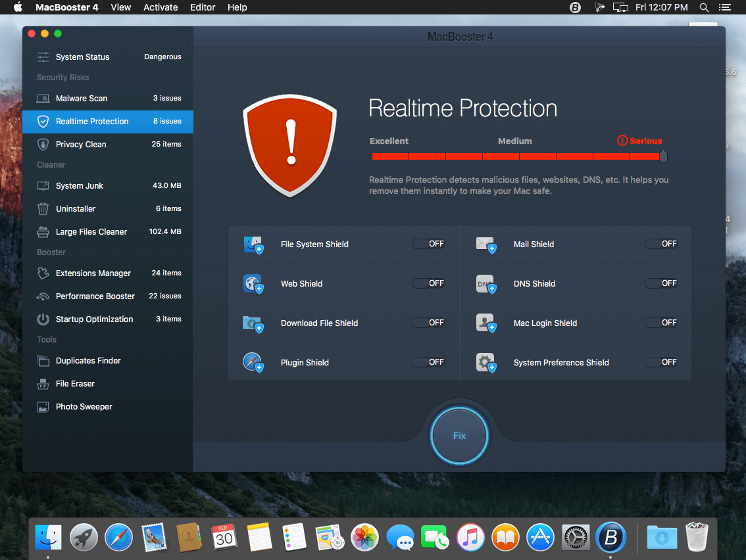Viewport: 746px width, 560px height.
Task: Open Safari from the Dock
Action: point(118,537)
